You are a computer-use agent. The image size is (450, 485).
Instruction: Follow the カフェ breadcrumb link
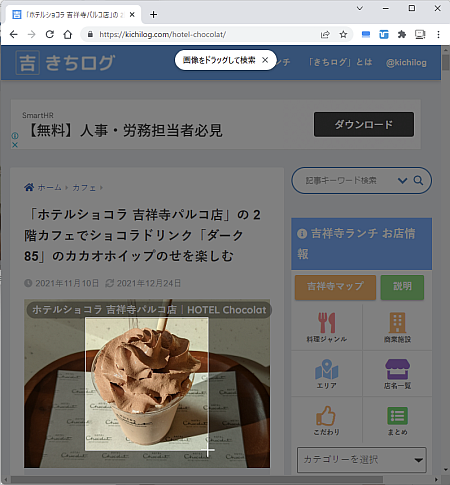(84, 188)
